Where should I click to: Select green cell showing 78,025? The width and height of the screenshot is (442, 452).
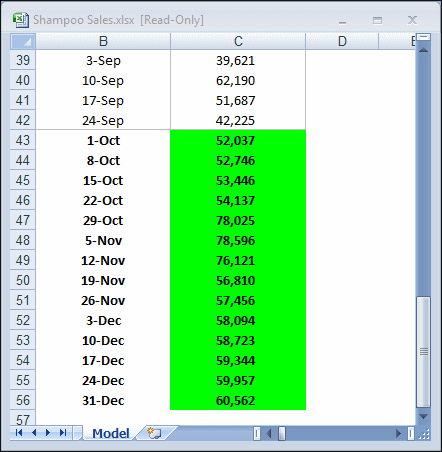[x=238, y=220]
